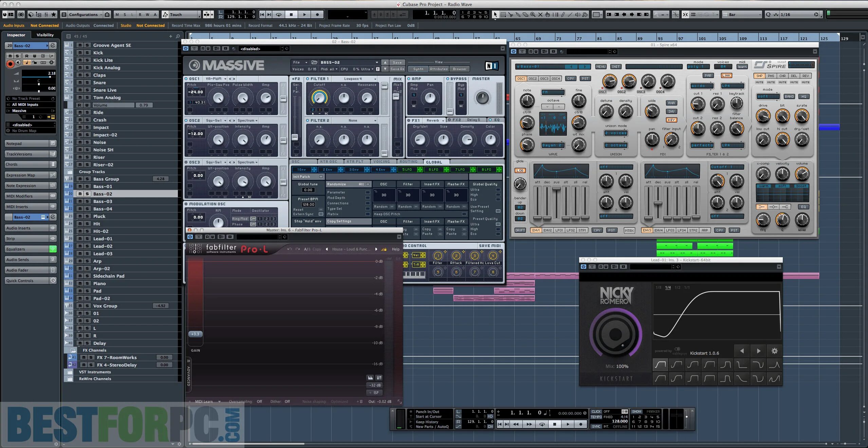Select the Scissors split tool
The height and width of the screenshot is (448, 868).
(510, 15)
